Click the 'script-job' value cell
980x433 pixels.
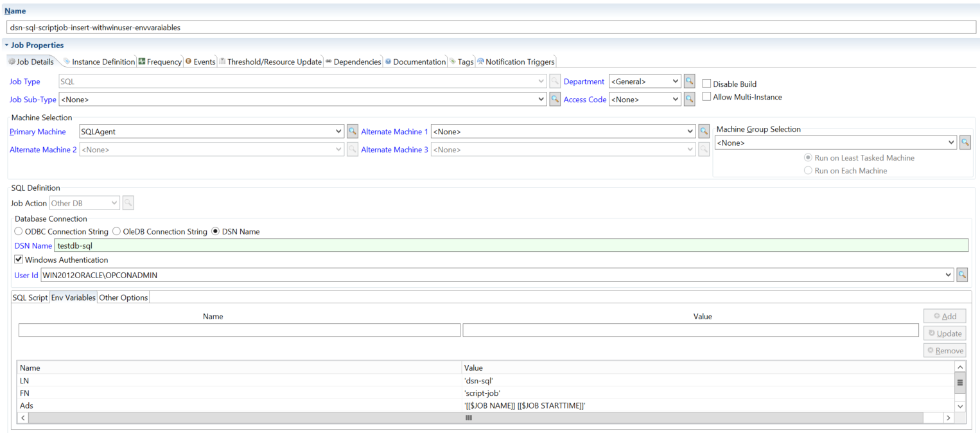point(482,393)
